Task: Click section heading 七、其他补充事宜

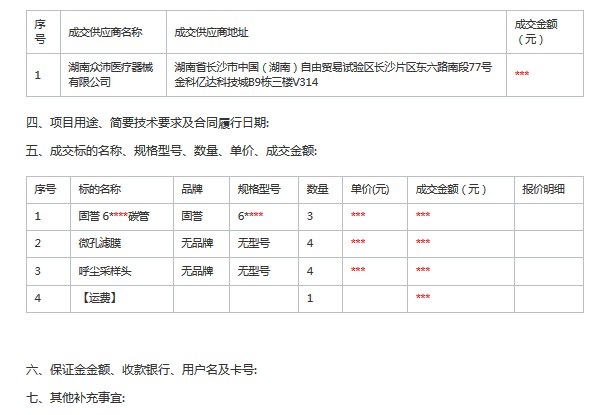Action: click(x=76, y=398)
